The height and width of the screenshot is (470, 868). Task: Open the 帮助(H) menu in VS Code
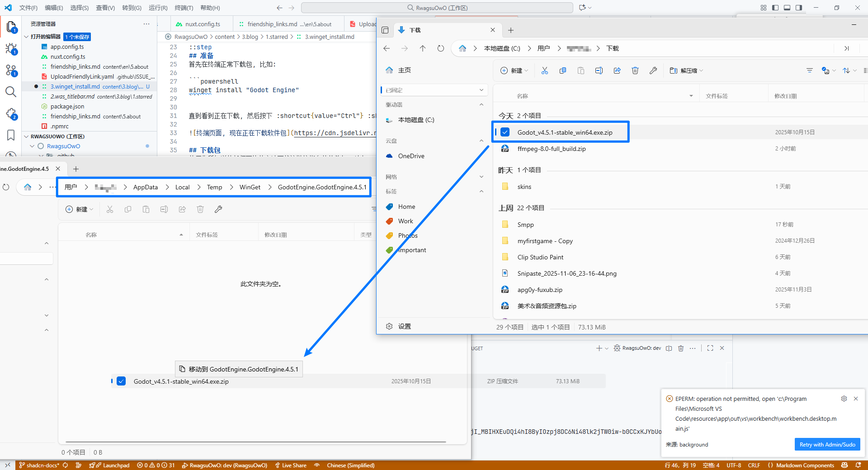210,8
